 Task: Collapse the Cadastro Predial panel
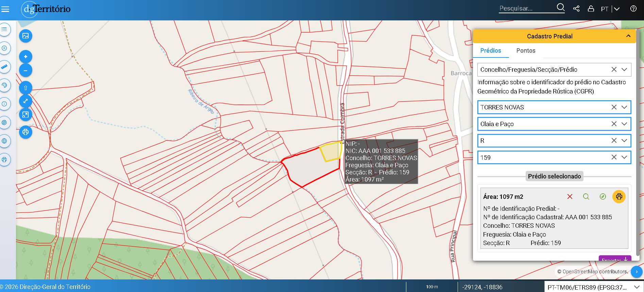pyautogui.click(x=628, y=36)
